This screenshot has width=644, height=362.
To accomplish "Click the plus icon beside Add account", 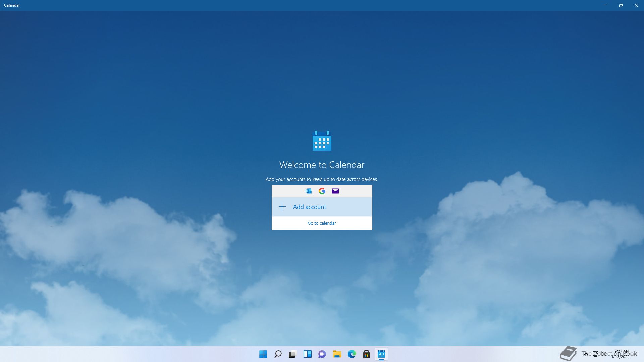I will (x=282, y=207).
